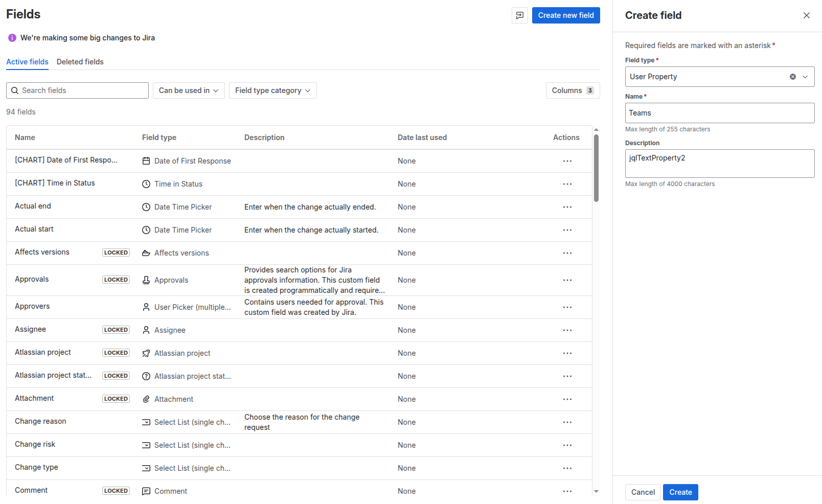Click the table's vertical scrollbar thumb

tap(596, 168)
